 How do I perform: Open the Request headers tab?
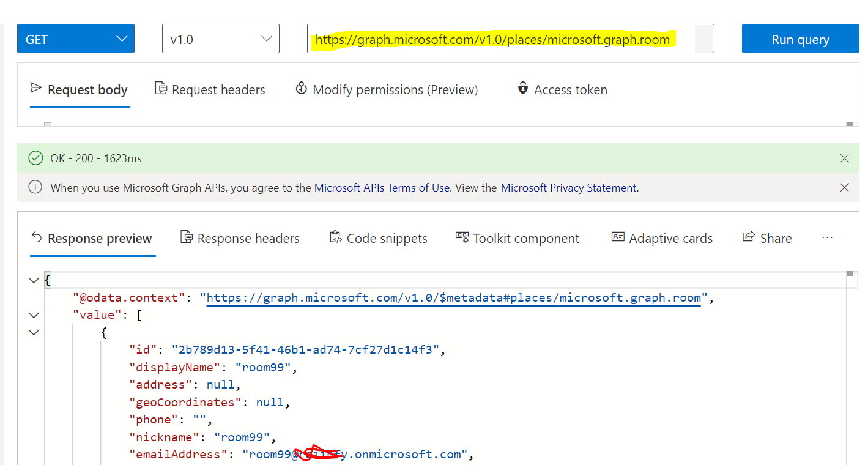(x=210, y=90)
